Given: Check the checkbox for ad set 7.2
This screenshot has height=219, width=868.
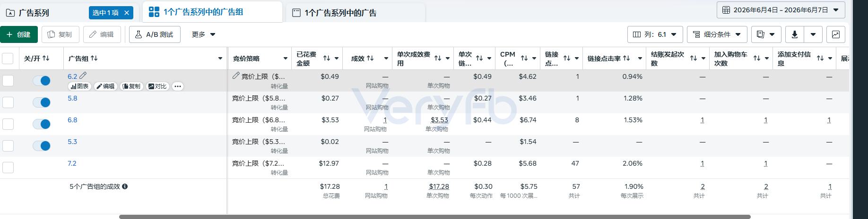Looking at the screenshot, I should 8,168.
